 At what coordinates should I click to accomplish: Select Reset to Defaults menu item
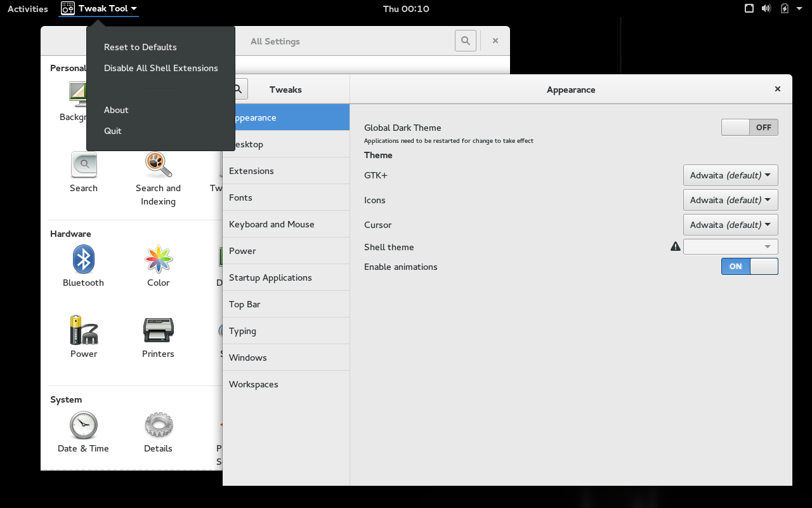pyautogui.click(x=140, y=47)
